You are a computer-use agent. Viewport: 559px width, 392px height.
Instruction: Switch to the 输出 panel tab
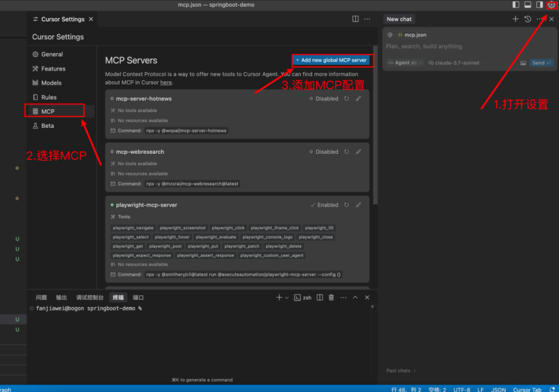[x=61, y=297]
